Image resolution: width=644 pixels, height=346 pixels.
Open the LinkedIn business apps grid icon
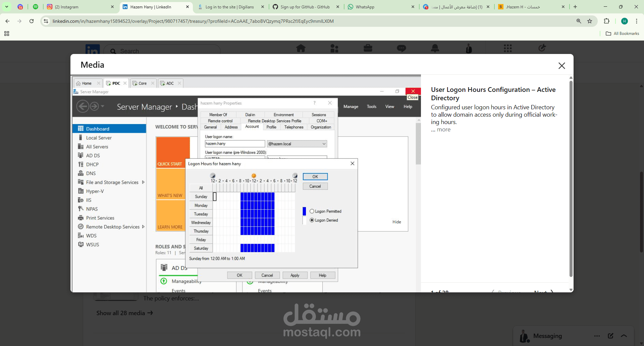pos(508,48)
